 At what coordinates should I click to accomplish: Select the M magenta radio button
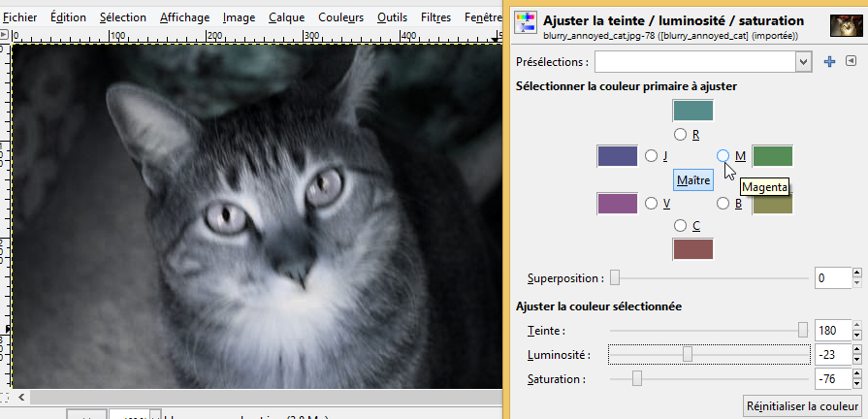[x=723, y=156]
